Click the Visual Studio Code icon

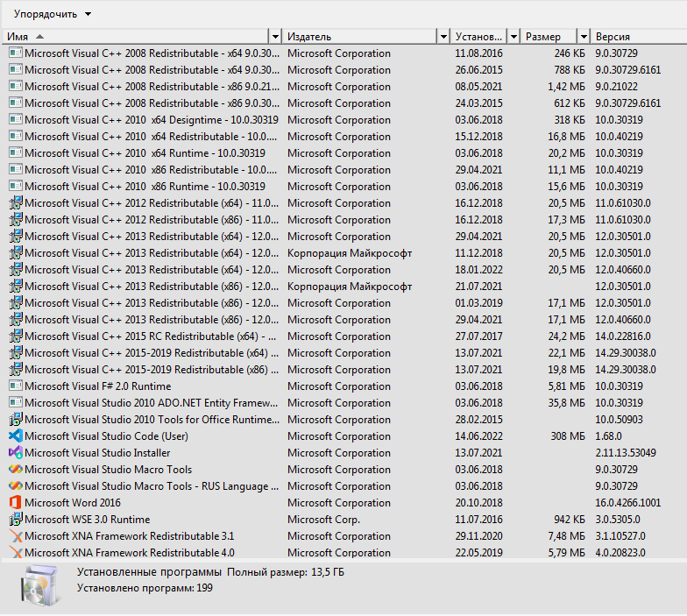(16, 436)
